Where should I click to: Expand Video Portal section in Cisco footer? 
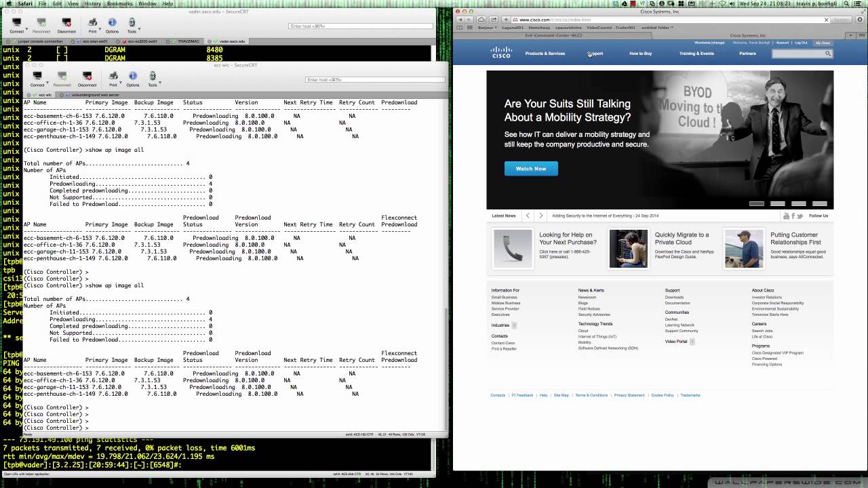[692, 342]
